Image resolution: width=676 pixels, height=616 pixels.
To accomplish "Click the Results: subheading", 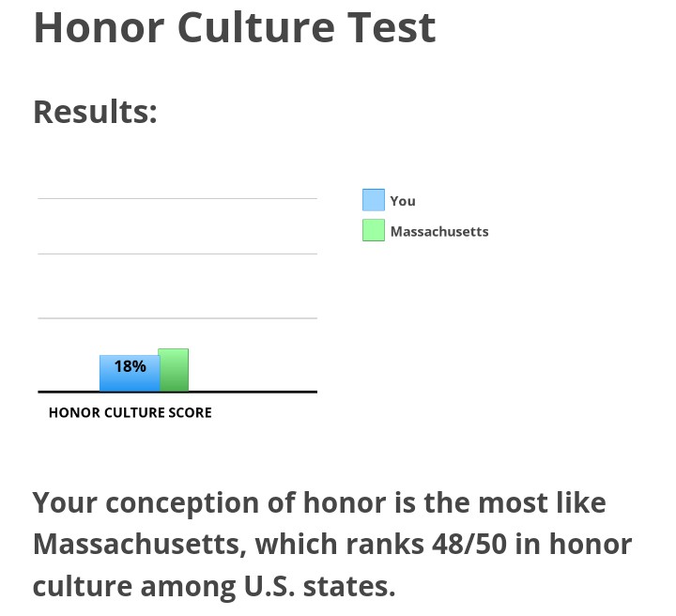I will coord(95,112).
